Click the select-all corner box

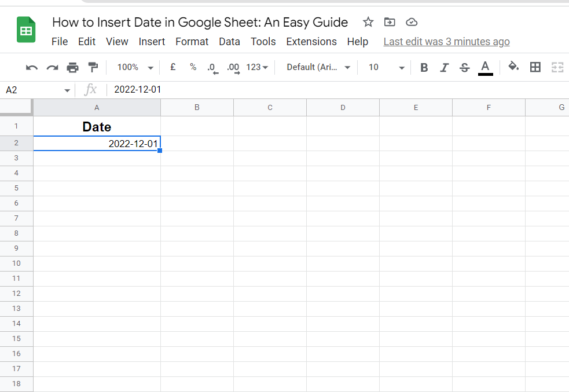click(16, 107)
